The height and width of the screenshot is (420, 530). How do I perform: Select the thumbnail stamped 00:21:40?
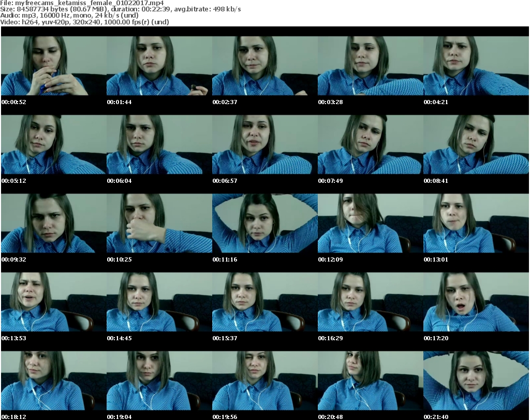476,381
